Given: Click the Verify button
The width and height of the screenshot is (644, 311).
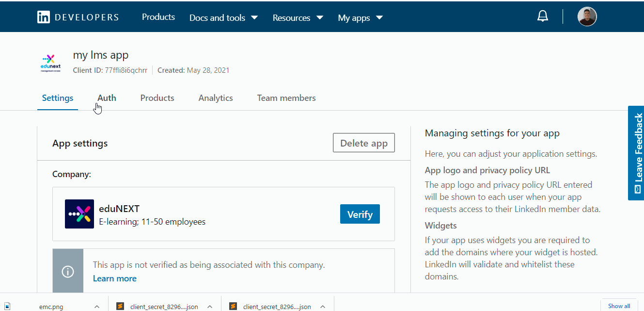Looking at the screenshot, I should [x=360, y=214].
